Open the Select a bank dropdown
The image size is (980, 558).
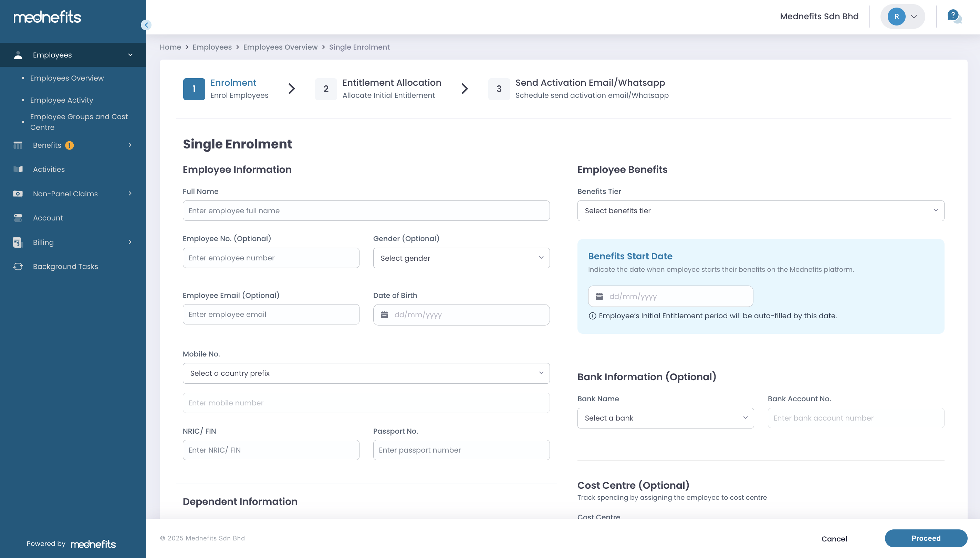click(665, 418)
